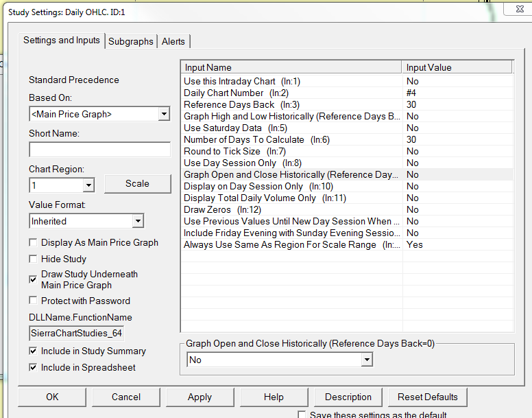Check the Hide Study checkbox
Image resolution: width=532 pixels, height=418 pixels.
(33, 259)
